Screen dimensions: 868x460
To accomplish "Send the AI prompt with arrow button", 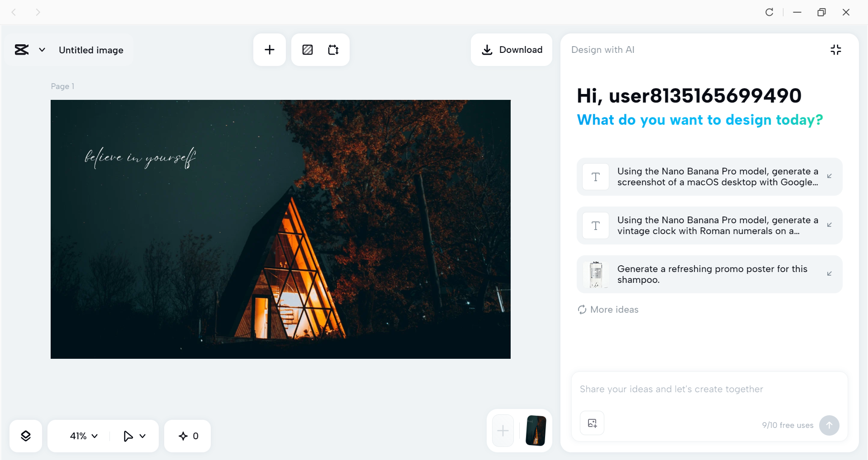I will pos(829,425).
